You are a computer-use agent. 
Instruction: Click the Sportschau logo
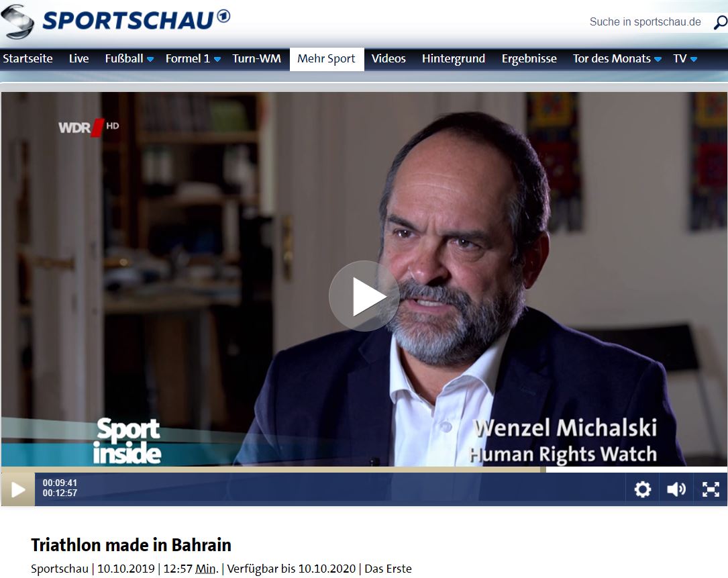pyautogui.click(x=115, y=21)
